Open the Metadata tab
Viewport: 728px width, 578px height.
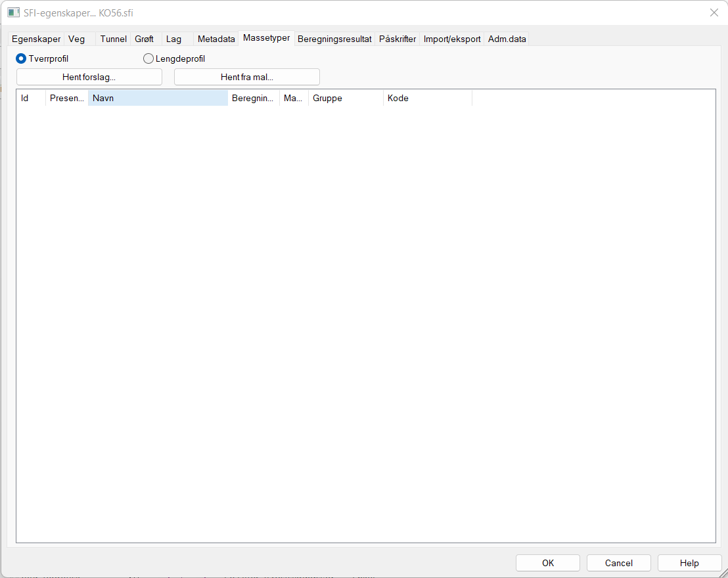click(216, 39)
